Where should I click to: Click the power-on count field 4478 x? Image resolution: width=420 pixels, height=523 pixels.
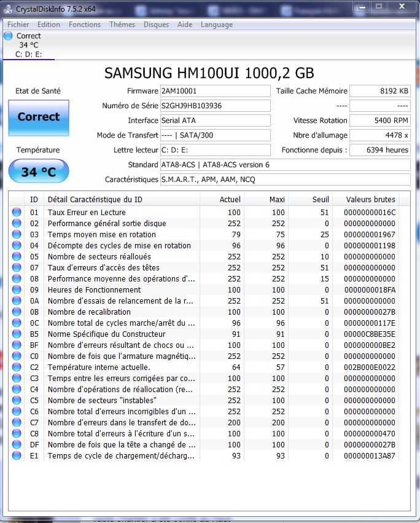(380, 135)
